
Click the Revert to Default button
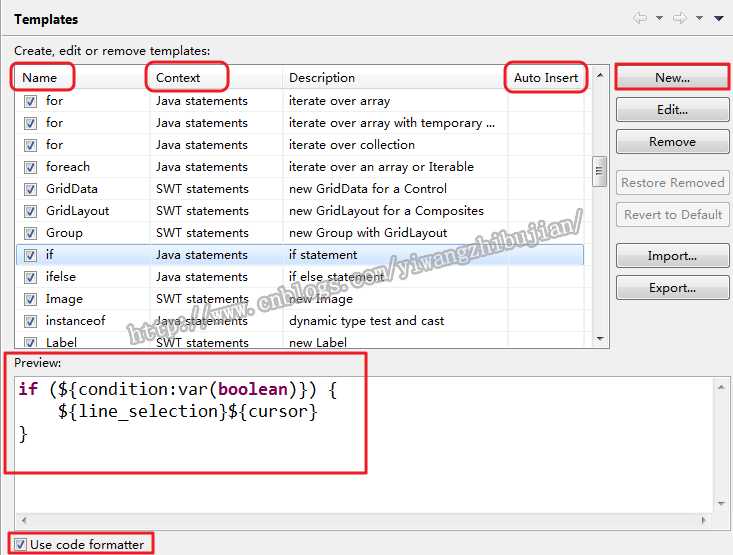[x=672, y=215]
